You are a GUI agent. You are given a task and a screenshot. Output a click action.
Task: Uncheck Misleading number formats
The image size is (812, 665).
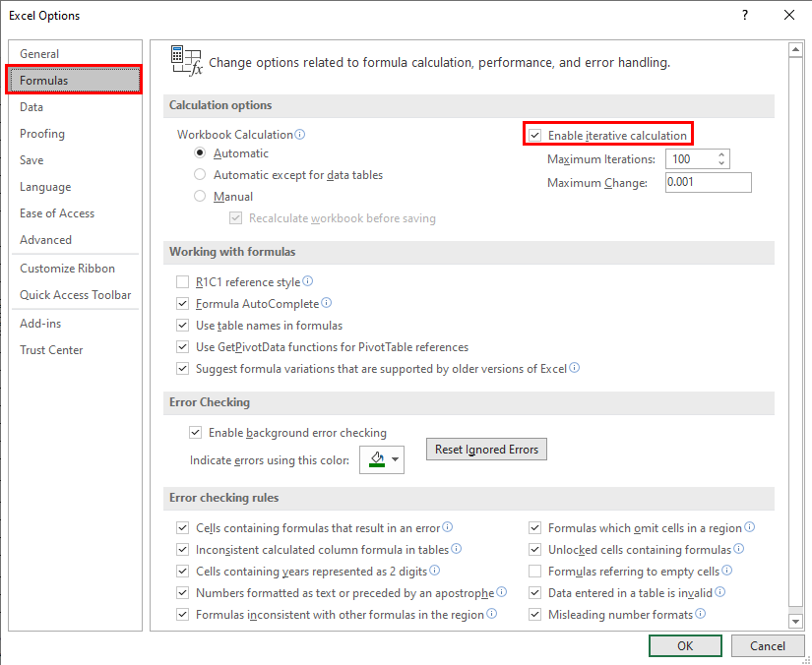point(535,615)
